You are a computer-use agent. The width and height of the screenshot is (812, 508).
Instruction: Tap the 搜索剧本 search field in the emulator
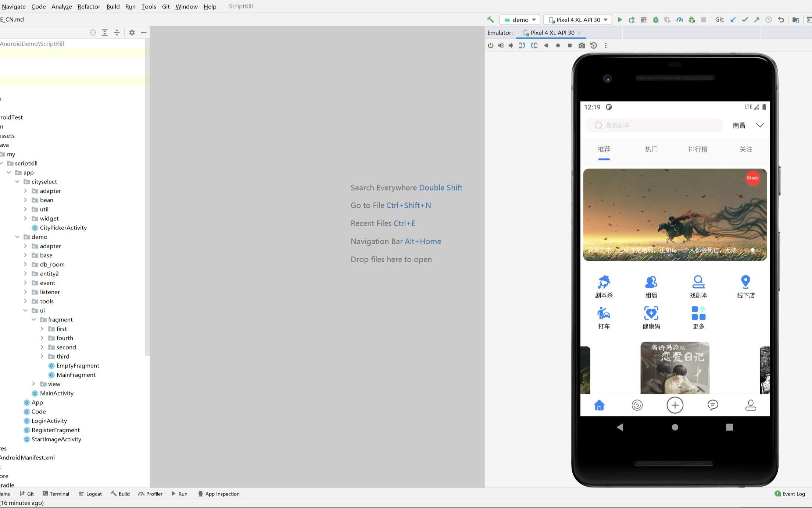point(654,125)
